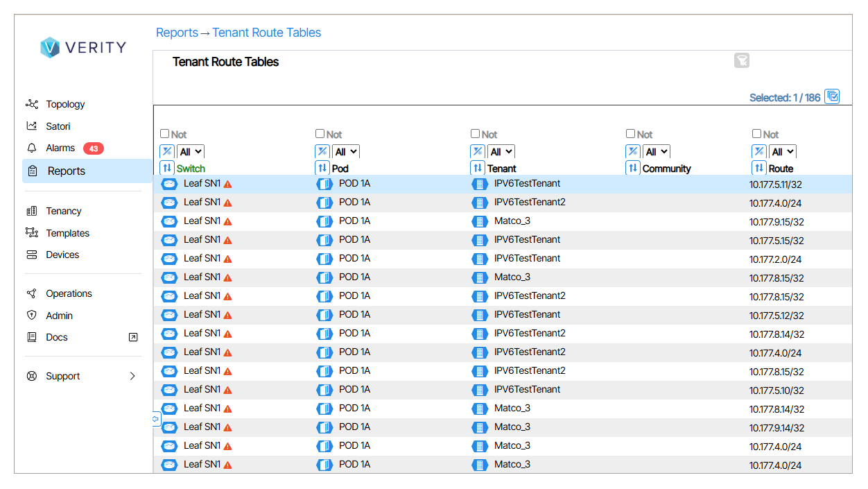Click the Alarms bell icon
This screenshot has width=868, height=489.
[x=32, y=148]
